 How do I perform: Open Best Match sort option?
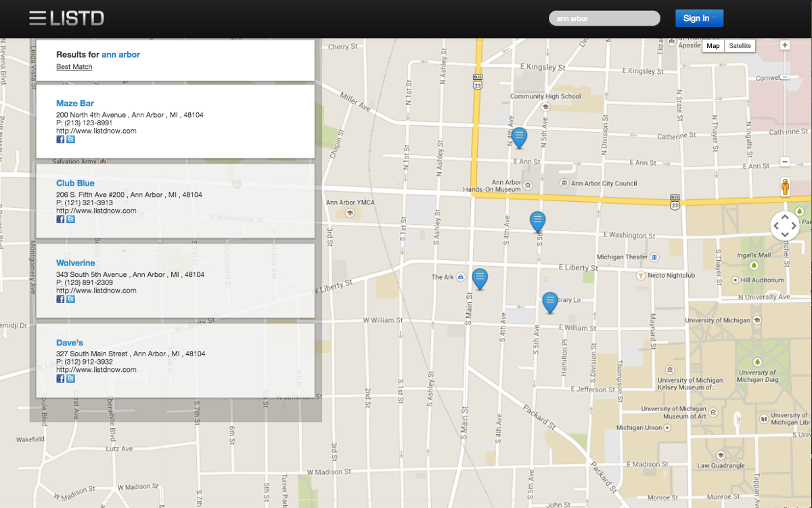pyautogui.click(x=74, y=67)
